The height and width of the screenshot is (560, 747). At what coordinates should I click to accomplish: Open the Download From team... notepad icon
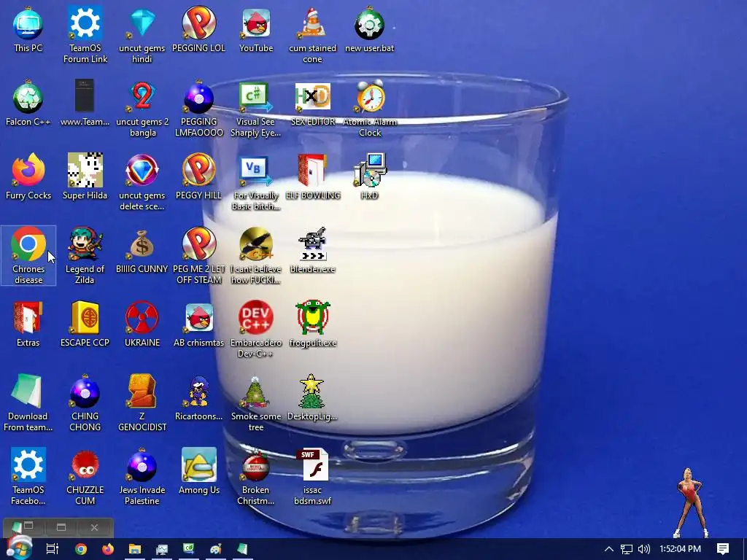tap(28, 403)
